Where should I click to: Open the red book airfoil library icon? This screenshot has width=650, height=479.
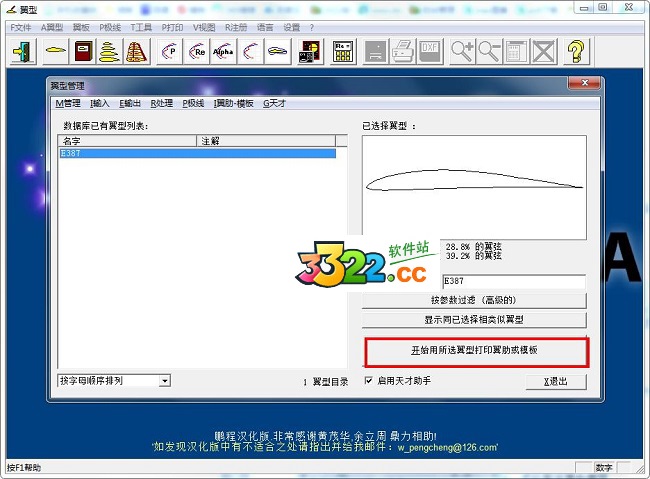click(83, 51)
